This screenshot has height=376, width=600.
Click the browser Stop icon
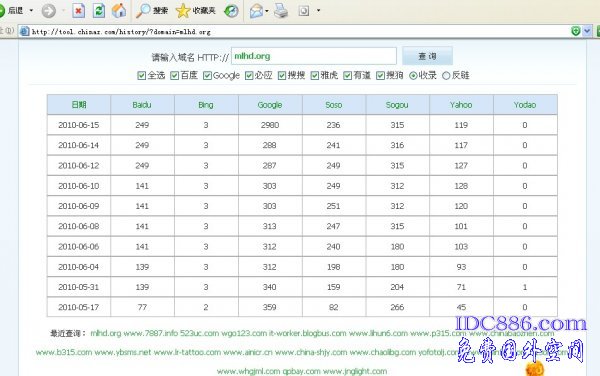coord(78,11)
